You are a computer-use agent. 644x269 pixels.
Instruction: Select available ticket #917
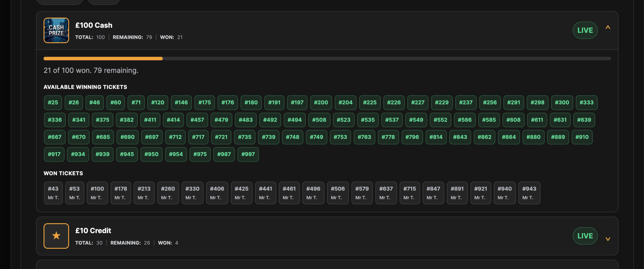point(54,154)
